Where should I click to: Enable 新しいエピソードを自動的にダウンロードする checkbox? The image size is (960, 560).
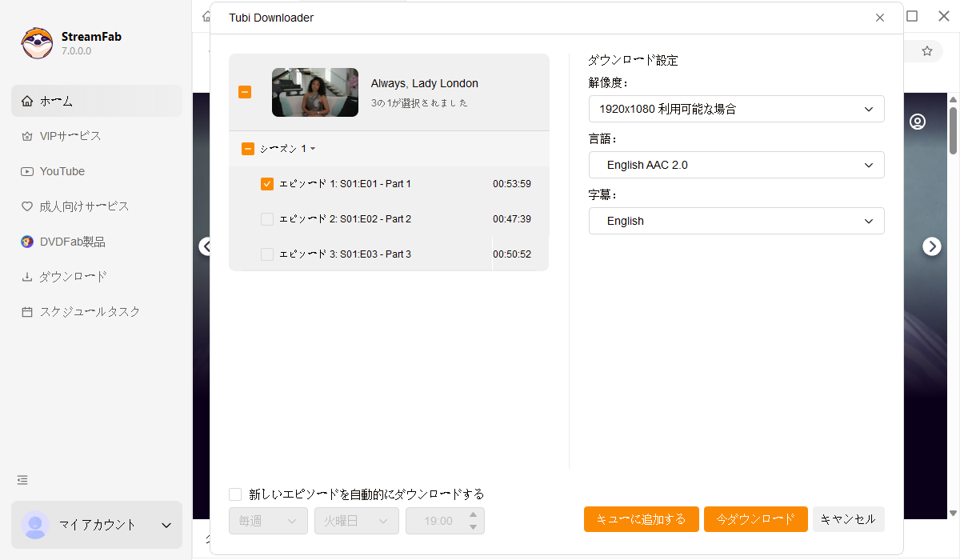point(235,494)
